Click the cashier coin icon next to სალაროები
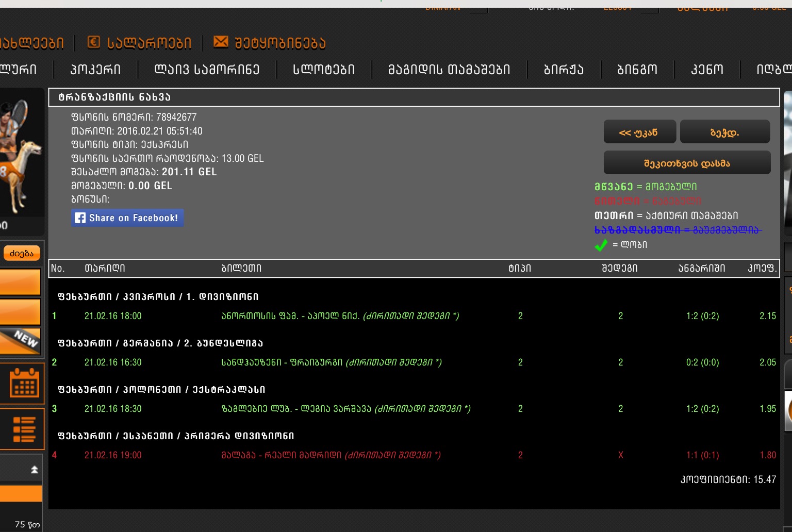792x532 pixels. point(93,42)
